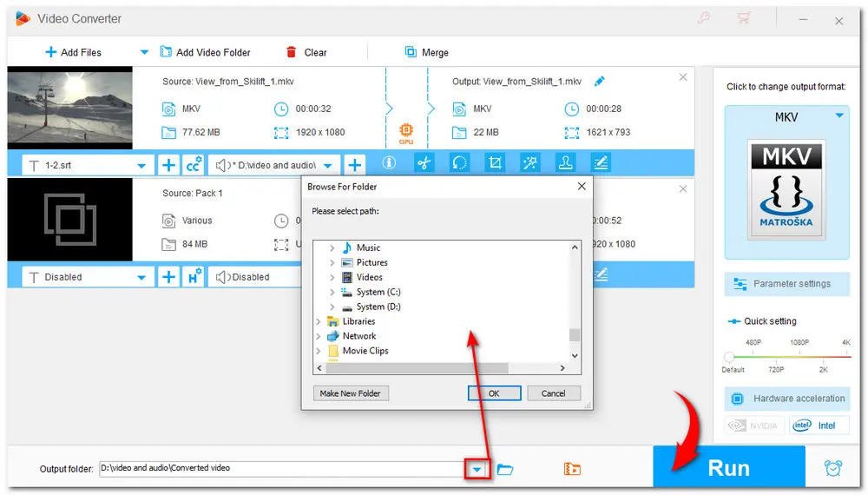Add subtitle with plus next to 1-2.srt

pyautogui.click(x=168, y=165)
